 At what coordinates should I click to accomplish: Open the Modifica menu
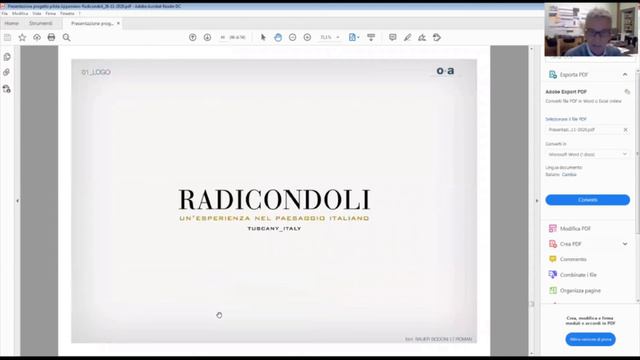point(20,13)
